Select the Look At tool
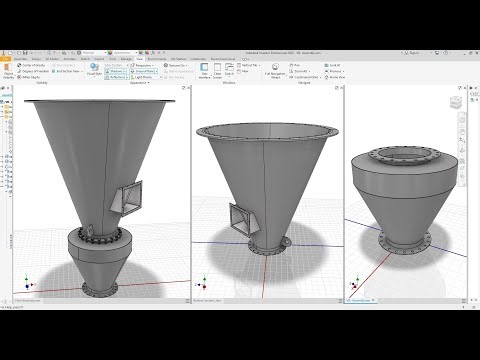Image resolution: width=480 pixels, height=360 pixels. coord(332,65)
